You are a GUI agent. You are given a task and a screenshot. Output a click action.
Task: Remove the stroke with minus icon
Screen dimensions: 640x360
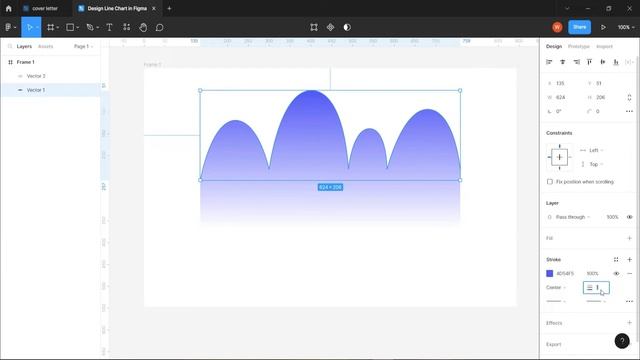(629, 273)
